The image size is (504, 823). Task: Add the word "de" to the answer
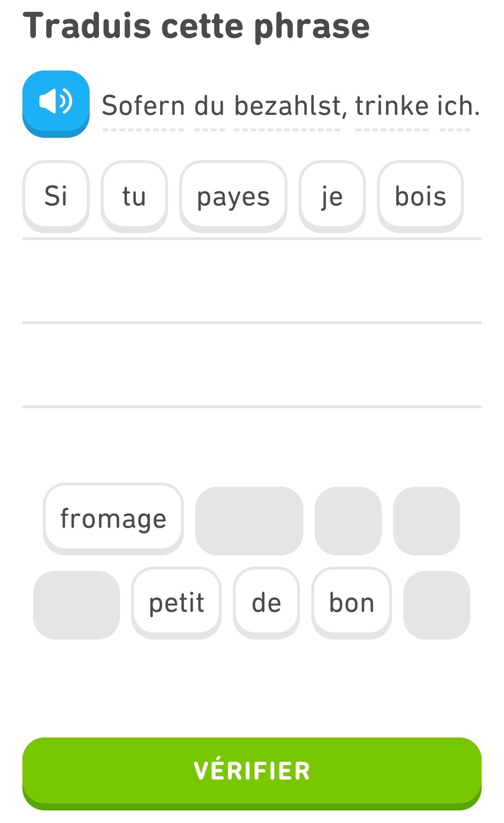[266, 603]
